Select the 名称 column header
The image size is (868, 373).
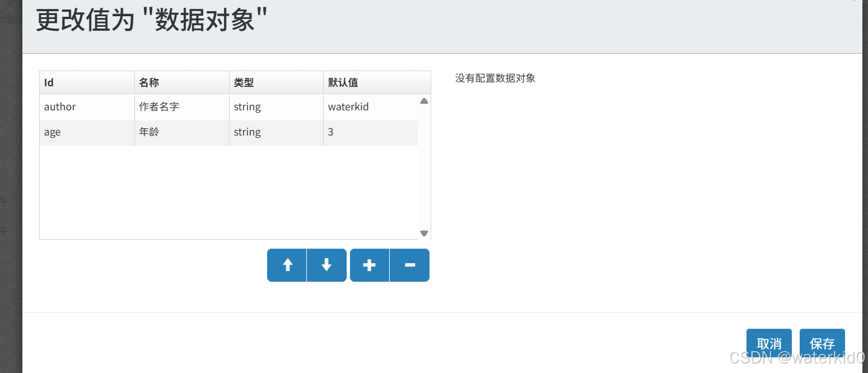[182, 82]
